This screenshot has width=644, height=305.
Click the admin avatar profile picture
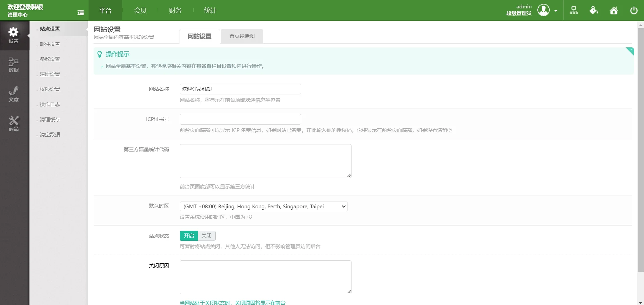point(544,10)
